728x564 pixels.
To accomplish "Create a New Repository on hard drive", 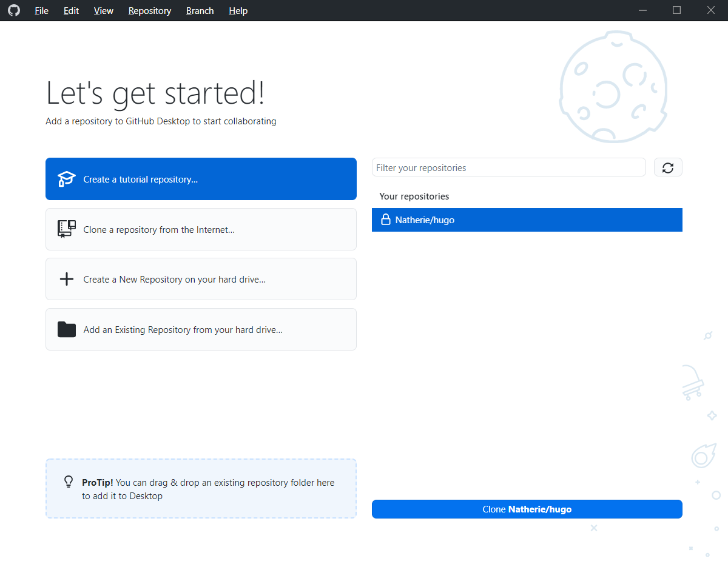I will (201, 279).
